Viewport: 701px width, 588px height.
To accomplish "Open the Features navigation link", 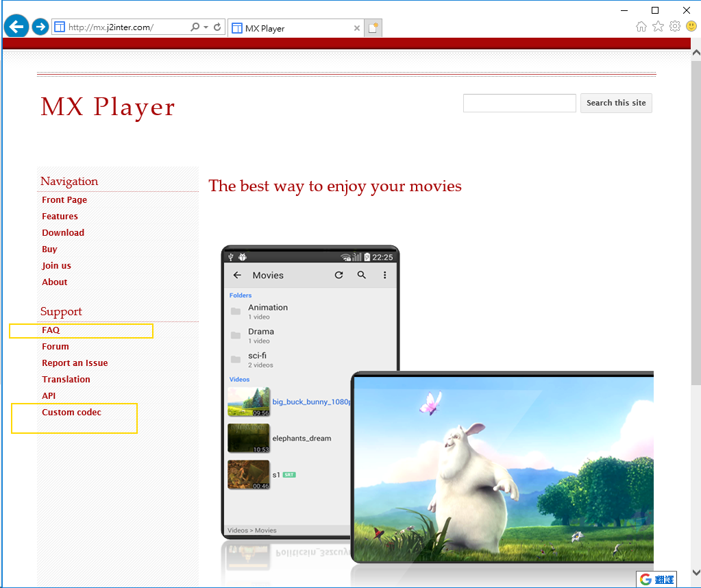I will tap(60, 217).
